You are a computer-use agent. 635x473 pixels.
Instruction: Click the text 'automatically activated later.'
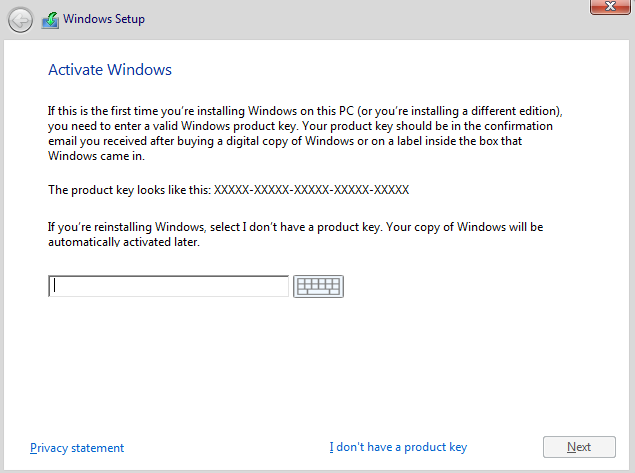[x=124, y=242]
